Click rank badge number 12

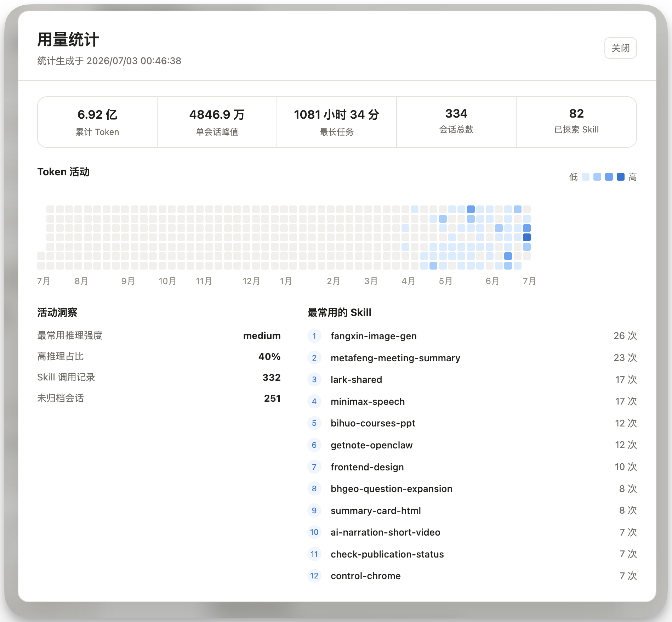point(314,576)
